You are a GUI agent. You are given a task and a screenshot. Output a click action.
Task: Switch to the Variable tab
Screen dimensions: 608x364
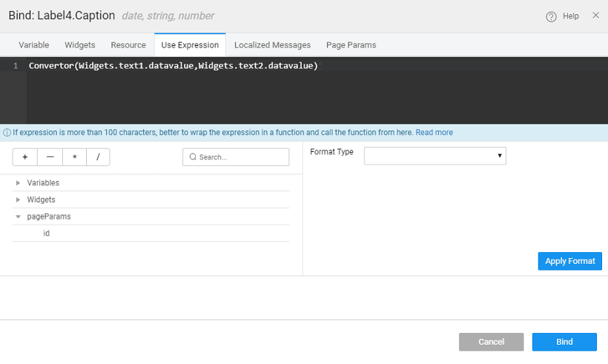coord(34,45)
